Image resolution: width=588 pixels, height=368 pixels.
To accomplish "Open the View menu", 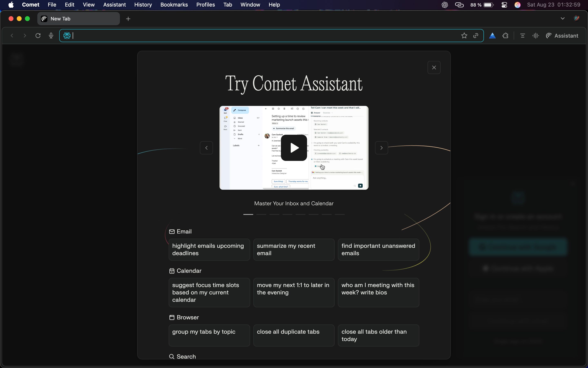I will tap(89, 5).
